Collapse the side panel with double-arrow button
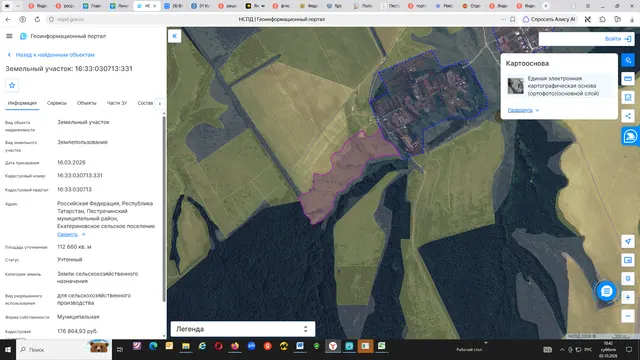640x360 pixels. tap(175, 36)
